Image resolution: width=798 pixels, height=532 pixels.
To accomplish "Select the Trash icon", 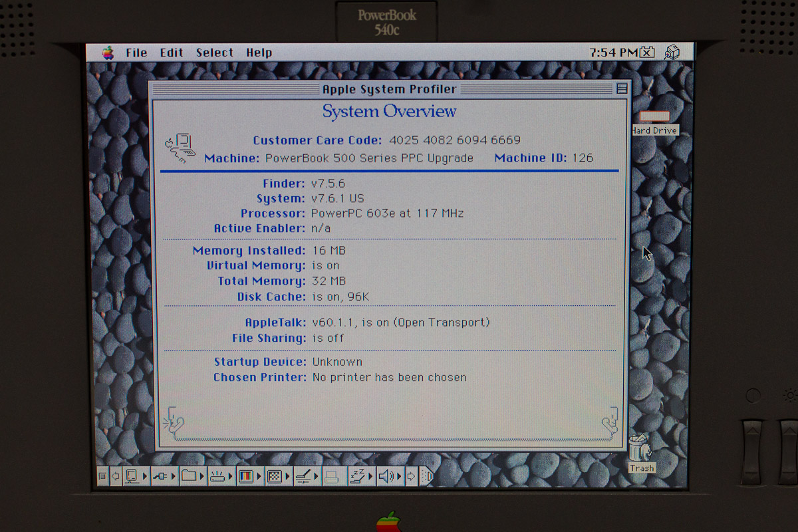I will 640,448.
